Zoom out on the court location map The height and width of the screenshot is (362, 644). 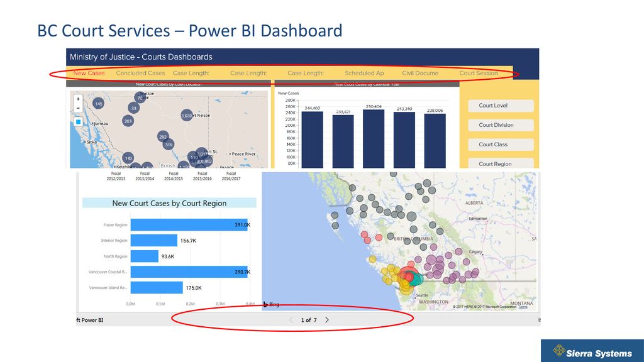click(78, 108)
